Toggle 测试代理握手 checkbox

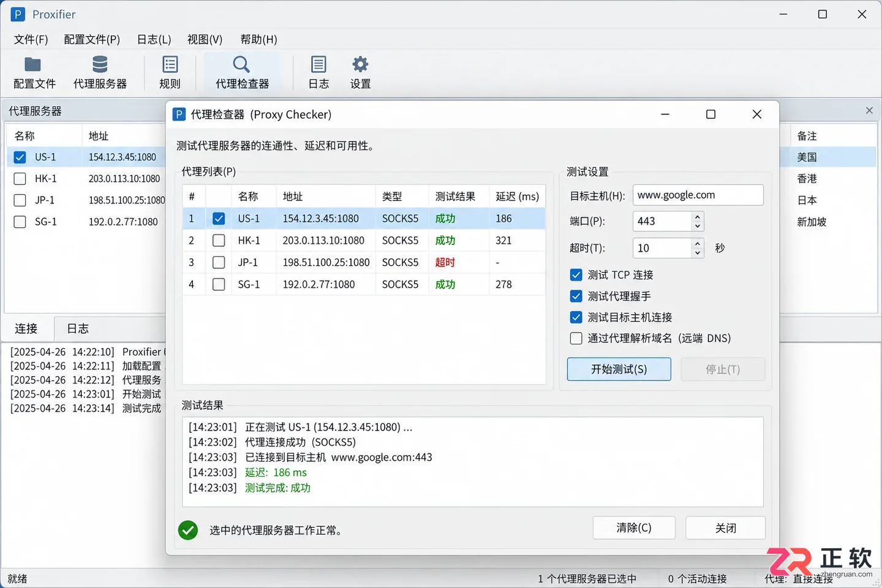point(576,296)
